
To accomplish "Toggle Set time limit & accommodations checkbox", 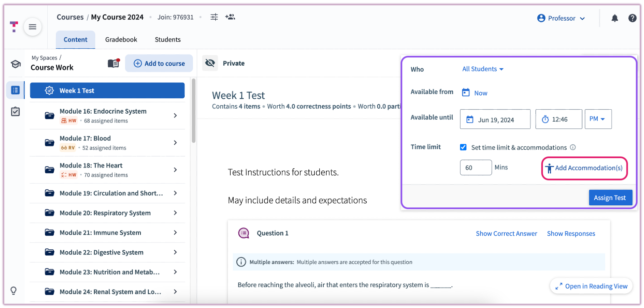I will (x=463, y=147).
